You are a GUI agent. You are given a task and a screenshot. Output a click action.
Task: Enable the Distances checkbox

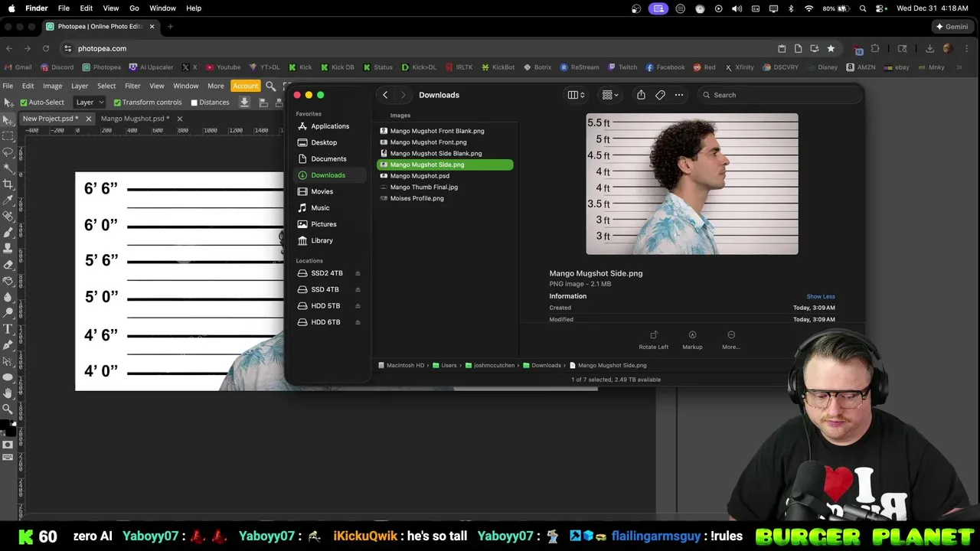194,103
